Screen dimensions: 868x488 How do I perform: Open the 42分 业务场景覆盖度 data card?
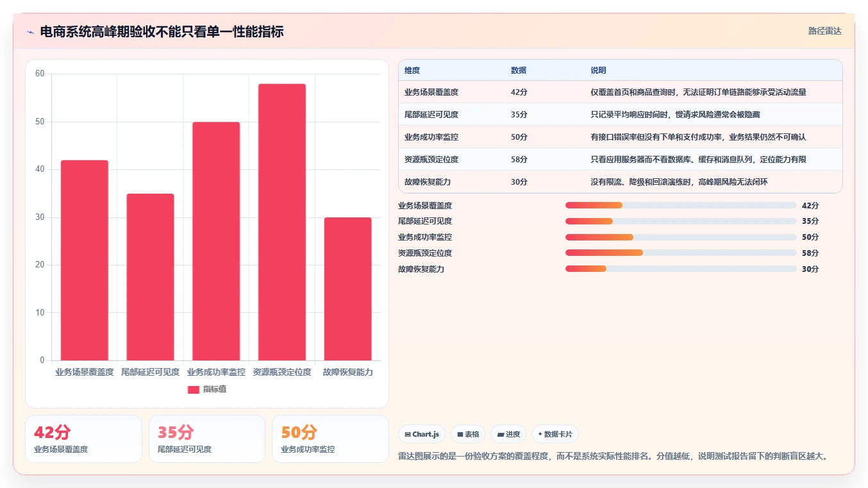pyautogui.click(x=83, y=439)
